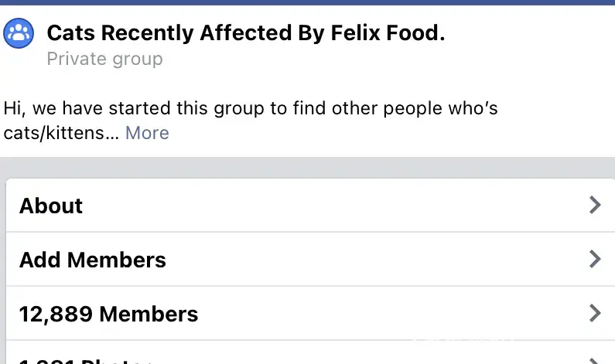Image resolution: width=615 pixels, height=364 pixels.
Task: Click the ellipsis after cats/kittens
Action: [x=111, y=133]
